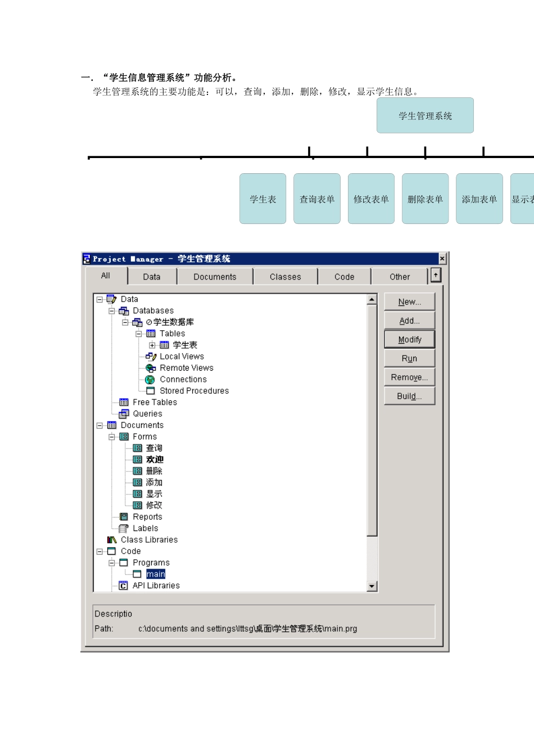
Task: Click the Class Libraries icon
Action: [x=111, y=540]
